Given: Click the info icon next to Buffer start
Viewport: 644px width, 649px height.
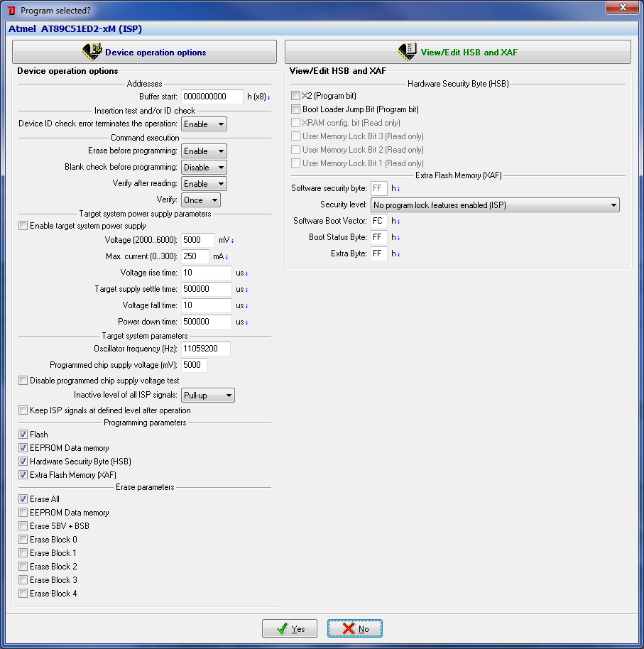Looking at the screenshot, I should coord(269,97).
